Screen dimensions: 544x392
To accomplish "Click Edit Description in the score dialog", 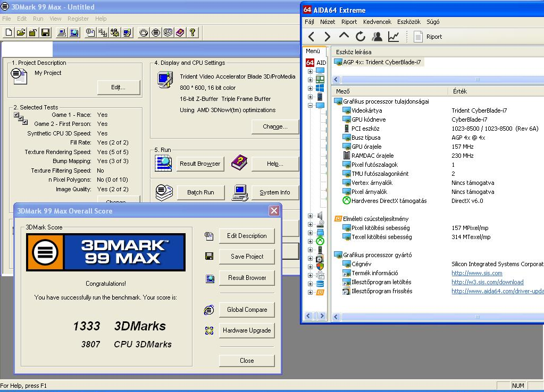I will point(247,236).
